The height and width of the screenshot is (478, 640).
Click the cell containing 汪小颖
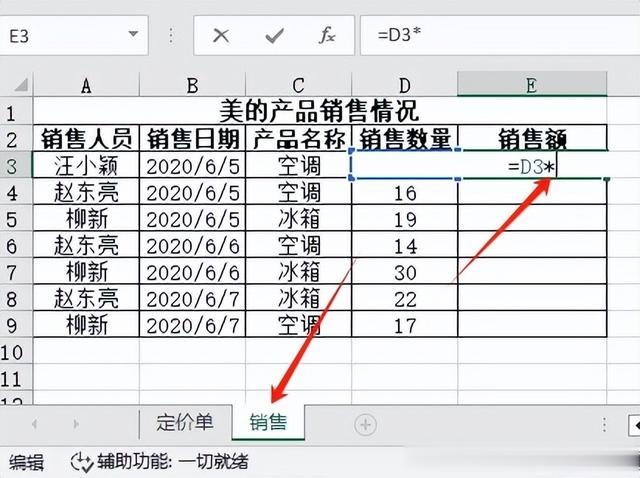coord(86,165)
